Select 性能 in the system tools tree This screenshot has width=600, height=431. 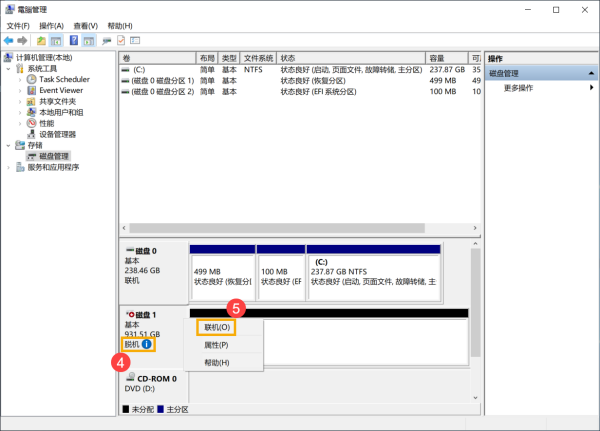[x=46, y=123]
